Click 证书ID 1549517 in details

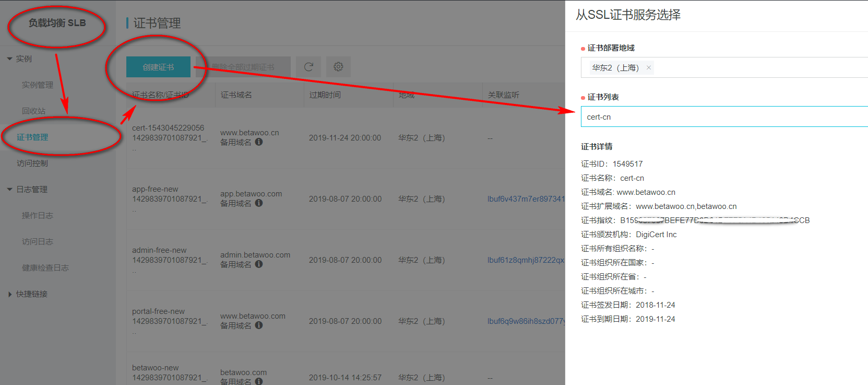coord(612,164)
